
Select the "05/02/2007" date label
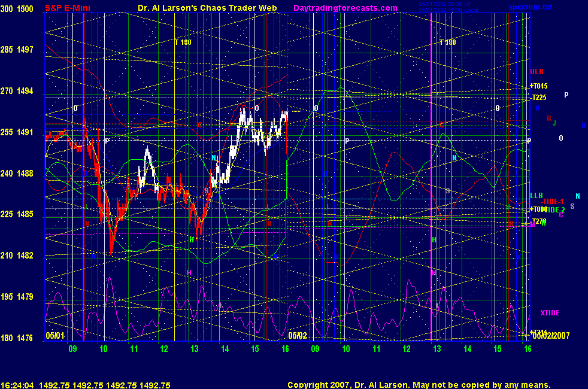551,335
